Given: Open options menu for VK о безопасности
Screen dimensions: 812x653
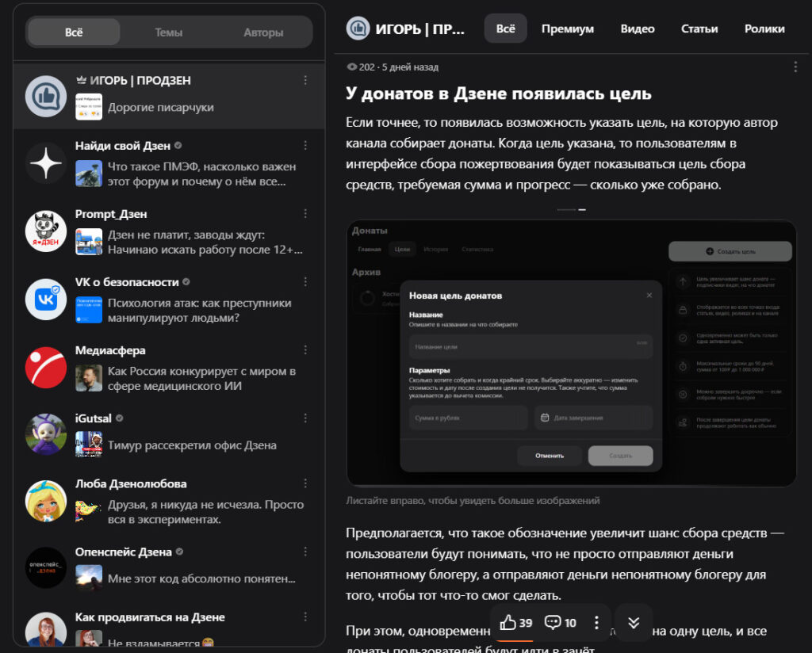Looking at the screenshot, I should point(305,282).
